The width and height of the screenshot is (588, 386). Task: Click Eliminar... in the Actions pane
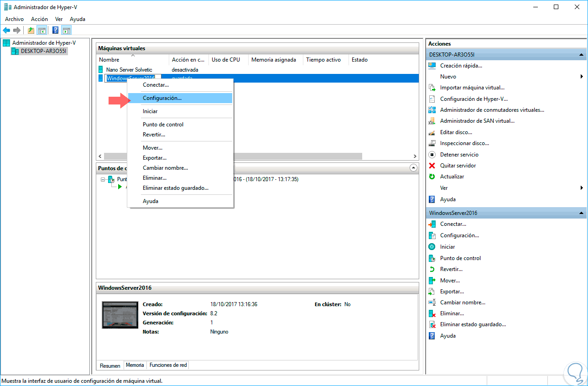pos(452,313)
